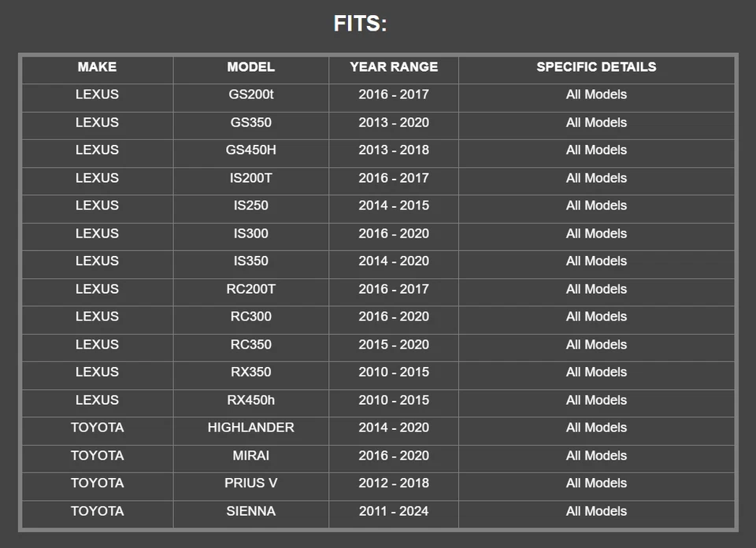Click the MAKE column header

pos(97,67)
